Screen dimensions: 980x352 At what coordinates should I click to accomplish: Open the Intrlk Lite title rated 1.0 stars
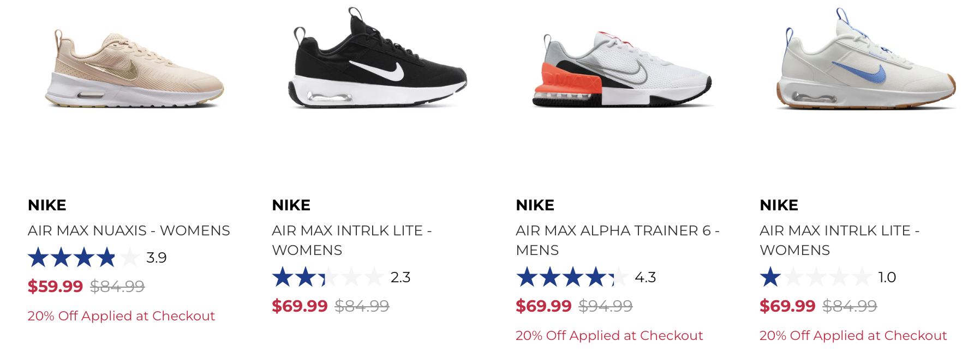click(x=839, y=240)
